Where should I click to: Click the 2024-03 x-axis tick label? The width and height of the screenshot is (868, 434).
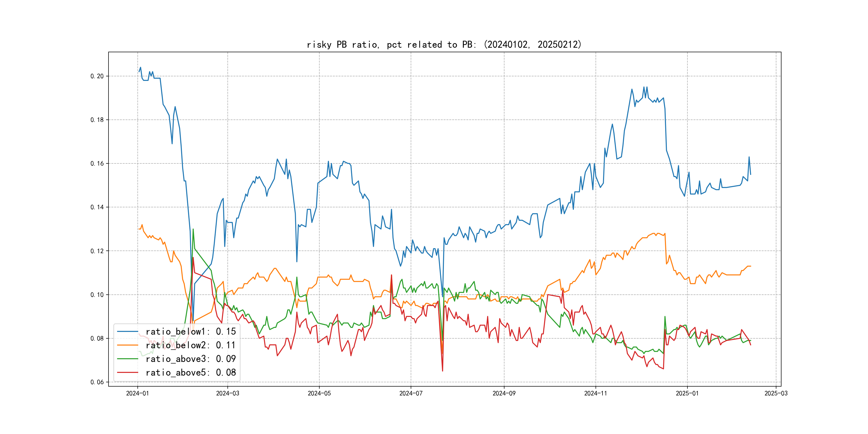click(x=227, y=393)
